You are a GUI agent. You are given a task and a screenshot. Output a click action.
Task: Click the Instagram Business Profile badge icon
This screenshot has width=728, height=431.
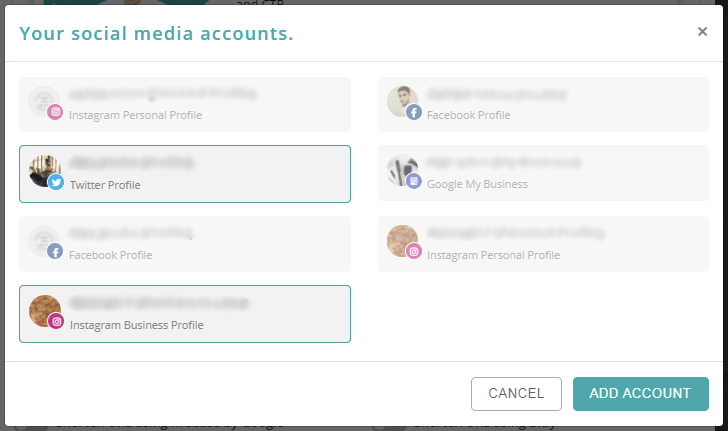click(x=56, y=321)
